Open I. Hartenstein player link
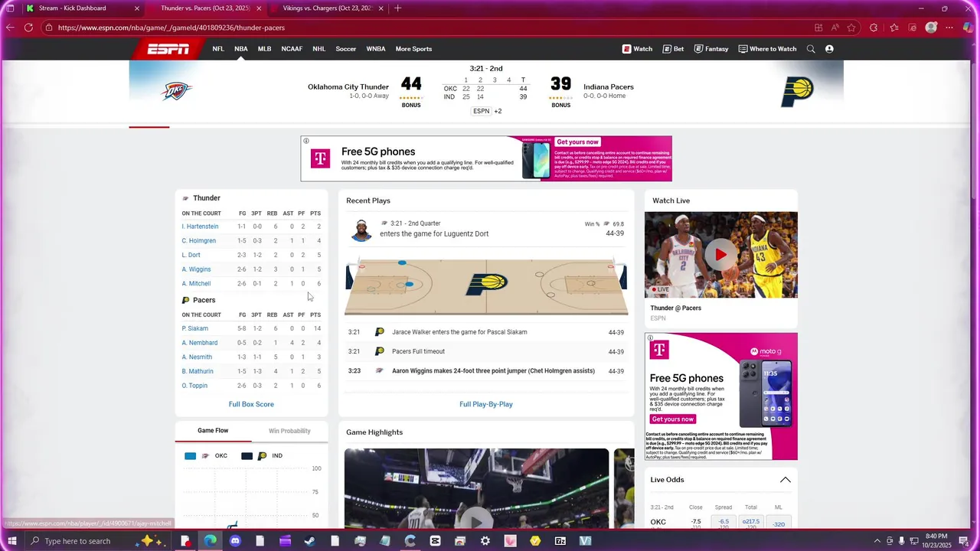Viewport: 980px width, 551px height. coord(200,227)
